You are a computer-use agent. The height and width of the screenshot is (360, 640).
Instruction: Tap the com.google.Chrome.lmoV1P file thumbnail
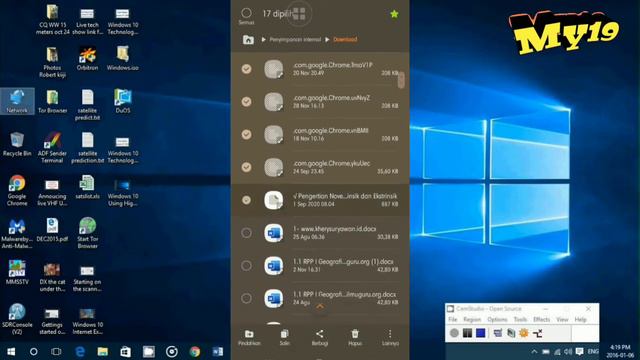coord(273,69)
